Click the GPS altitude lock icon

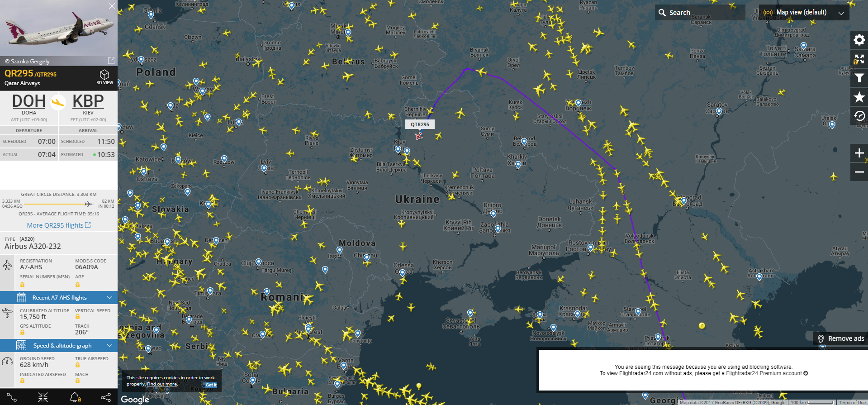click(22, 332)
